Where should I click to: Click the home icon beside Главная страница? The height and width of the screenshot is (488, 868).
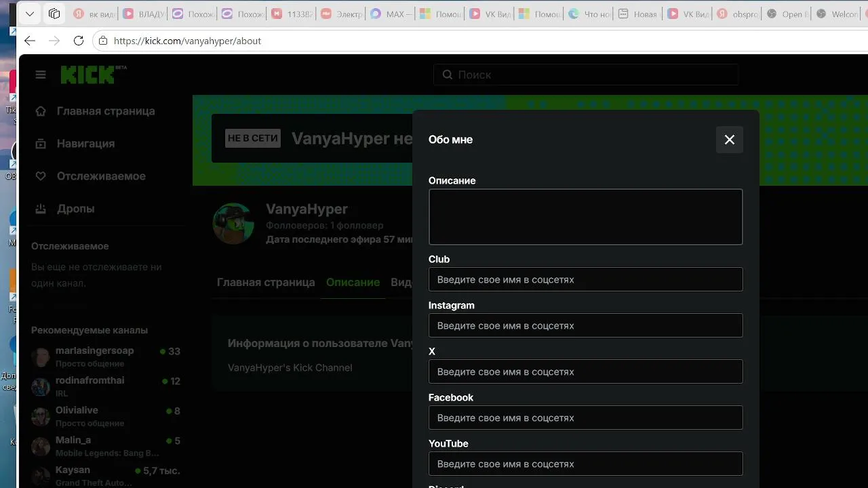(x=41, y=111)
